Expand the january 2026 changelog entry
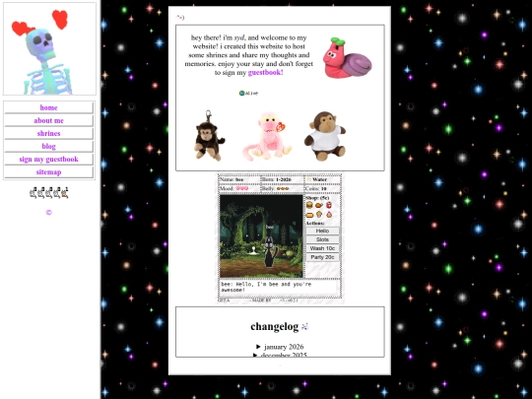532x399 pixels. (280, 347)
